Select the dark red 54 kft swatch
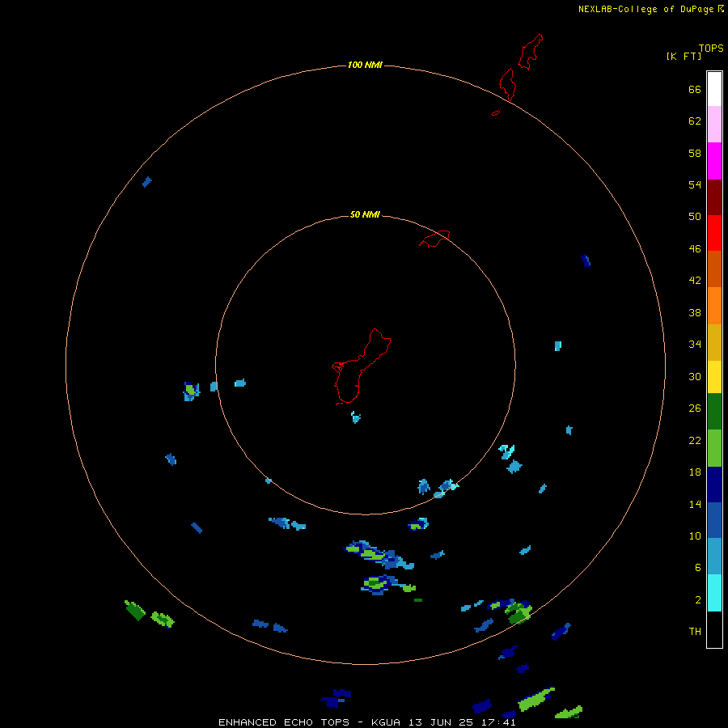Screen dimensions: 728x728 [x=714, y=197]
